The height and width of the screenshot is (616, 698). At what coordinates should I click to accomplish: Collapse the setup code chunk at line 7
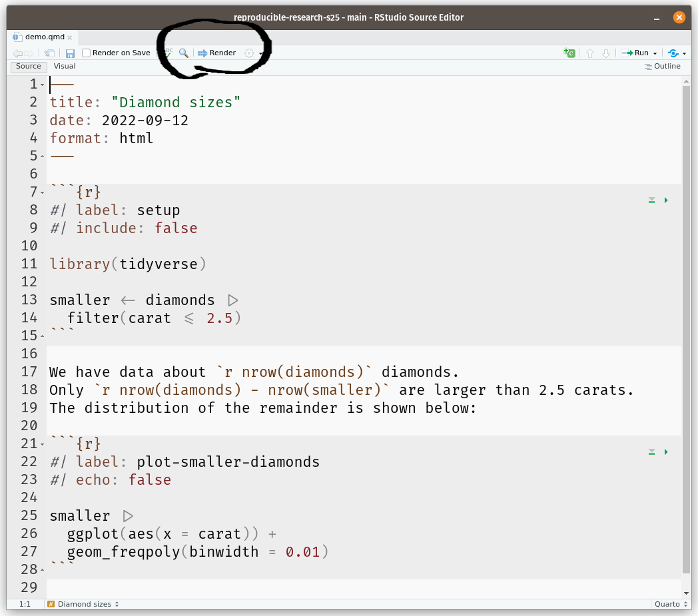tap(43, 192)
